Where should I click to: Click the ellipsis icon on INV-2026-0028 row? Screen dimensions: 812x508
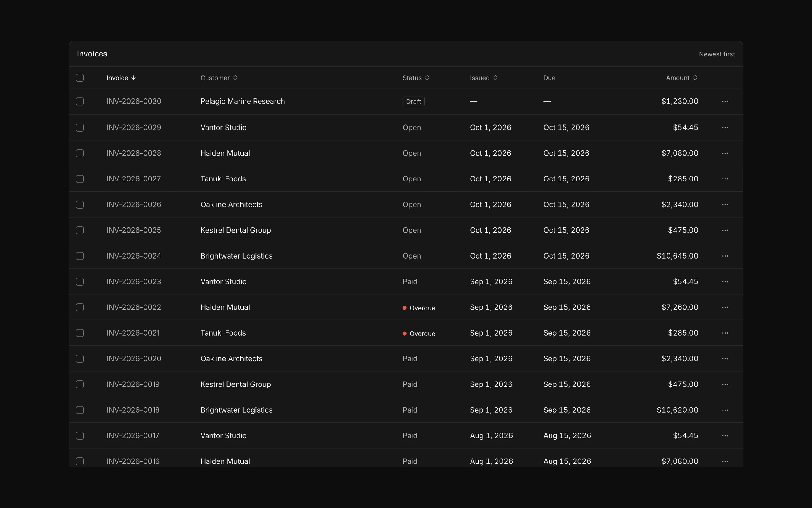(725, 153)
